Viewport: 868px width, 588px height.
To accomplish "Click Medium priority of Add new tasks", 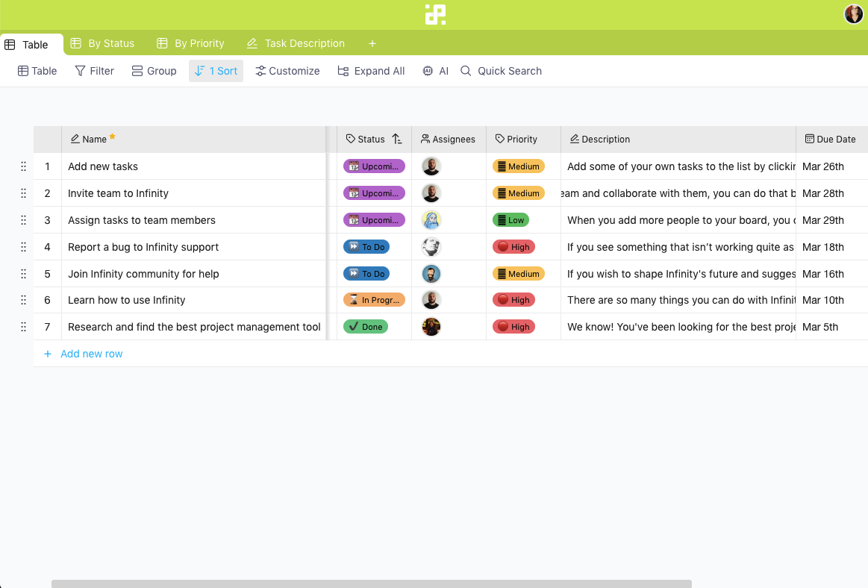I will (x=519, y=166).
